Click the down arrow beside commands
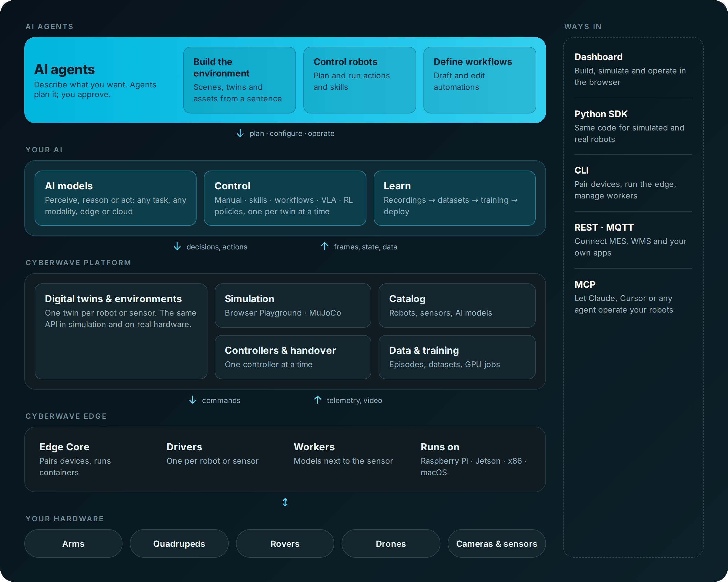 point(193,400)
